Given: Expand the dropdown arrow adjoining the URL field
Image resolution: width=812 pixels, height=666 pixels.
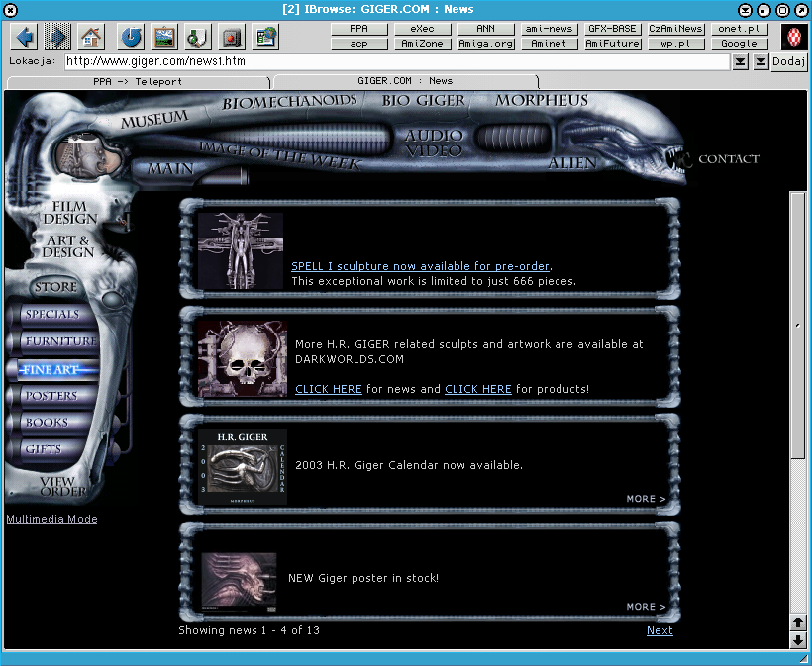Looking at the screenshot, I should coord(740,62).
